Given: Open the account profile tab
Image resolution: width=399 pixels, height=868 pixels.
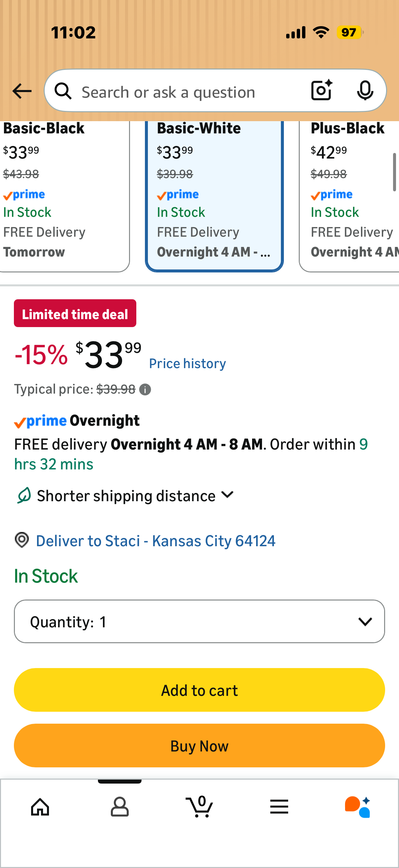Looking at the screenshot, I should pos(119,807).
